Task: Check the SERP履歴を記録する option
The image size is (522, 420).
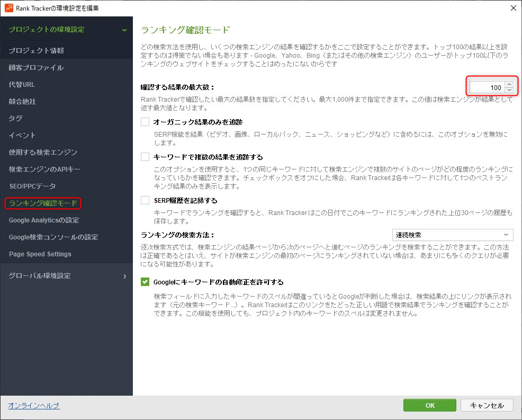Action: [x=145, y=201]
